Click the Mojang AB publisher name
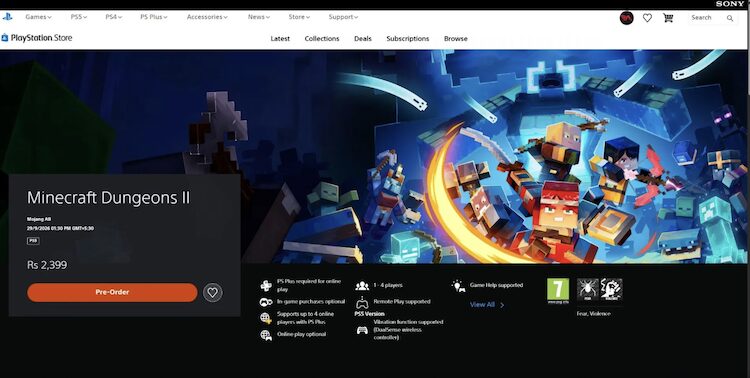 (x=39, y=219)
